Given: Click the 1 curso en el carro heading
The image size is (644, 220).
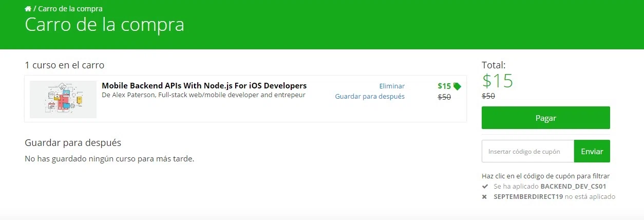Looking at the screenshot, I should 65,65.
